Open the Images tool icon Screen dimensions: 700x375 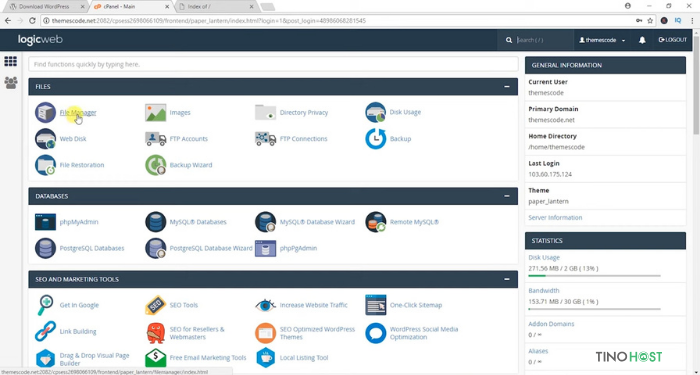tap(155, 112)
